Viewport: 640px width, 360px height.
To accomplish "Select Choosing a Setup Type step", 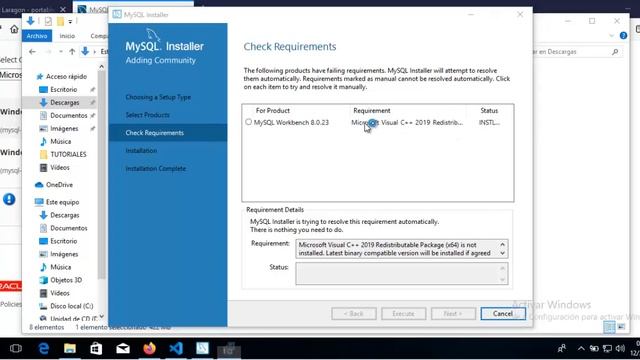I will pyautogui.click(x=158, y=97).
